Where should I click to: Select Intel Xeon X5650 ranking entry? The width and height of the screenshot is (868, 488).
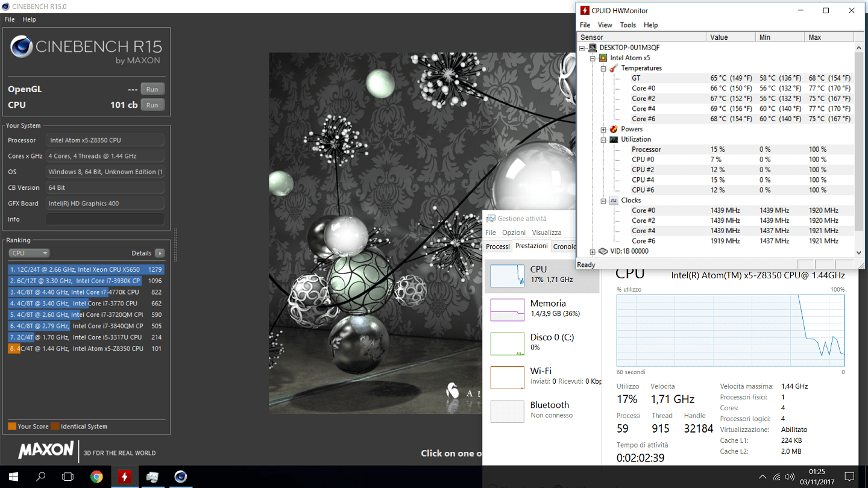point(86,270)
